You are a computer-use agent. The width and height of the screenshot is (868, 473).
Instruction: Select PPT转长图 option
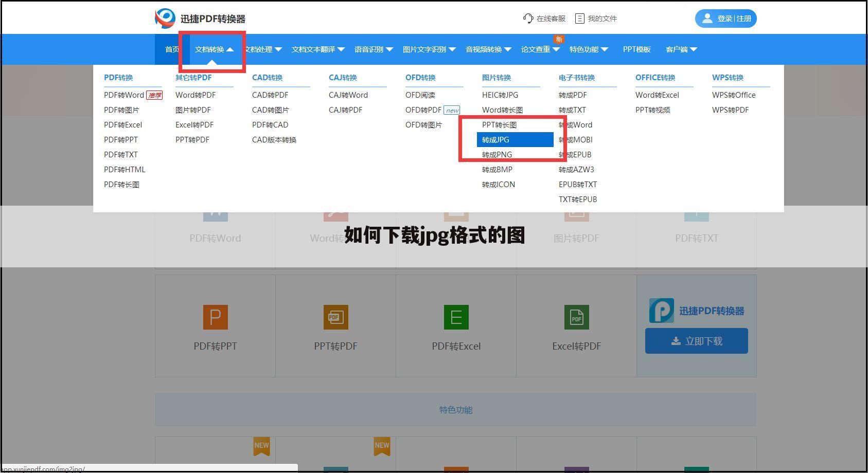point(500,125)
